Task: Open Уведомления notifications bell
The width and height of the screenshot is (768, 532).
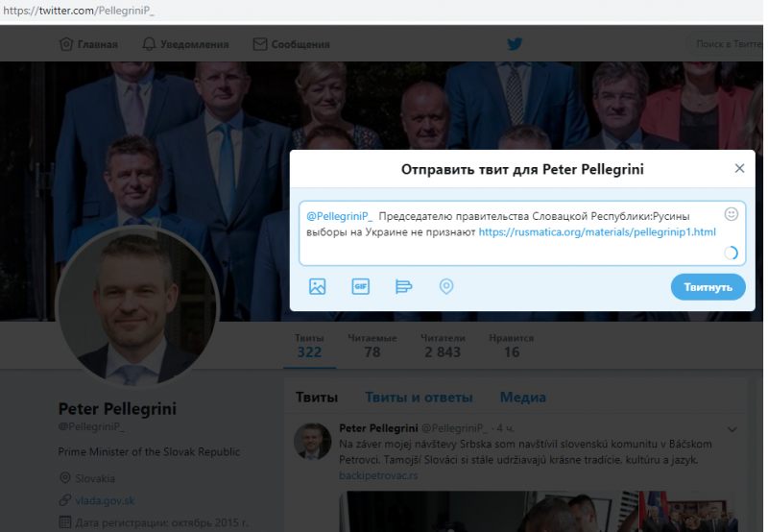Action: point(149,44)
